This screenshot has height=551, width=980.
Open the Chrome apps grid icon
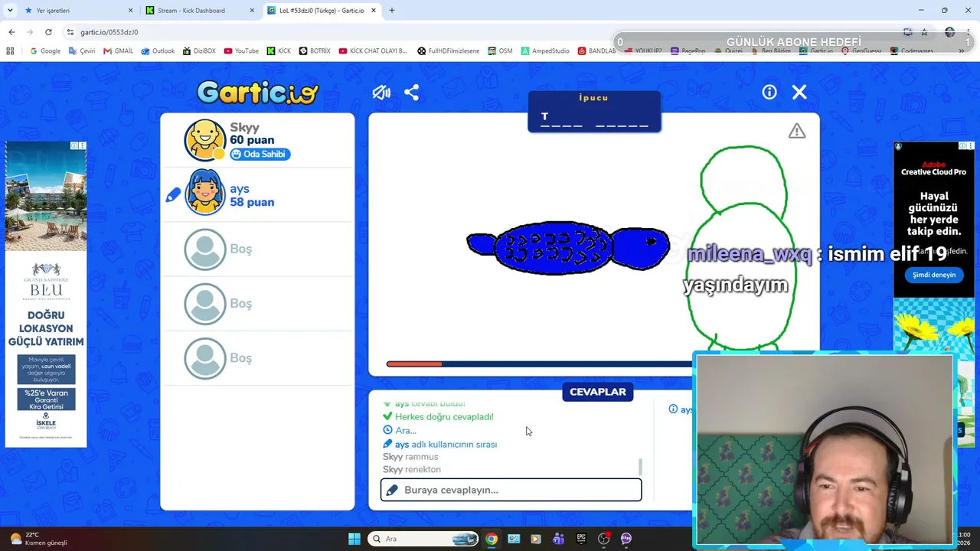click(10, 51)
